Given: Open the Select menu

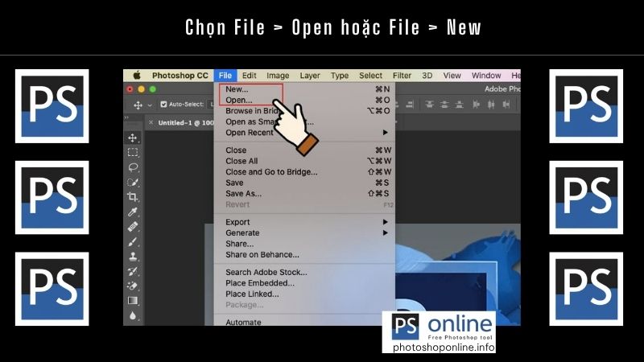Looking at the screenshot, I should pyautogui.click(x=370, y=76).
